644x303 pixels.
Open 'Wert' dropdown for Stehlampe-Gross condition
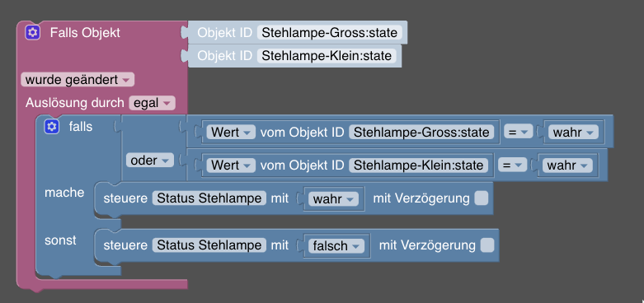coord(231,132)
